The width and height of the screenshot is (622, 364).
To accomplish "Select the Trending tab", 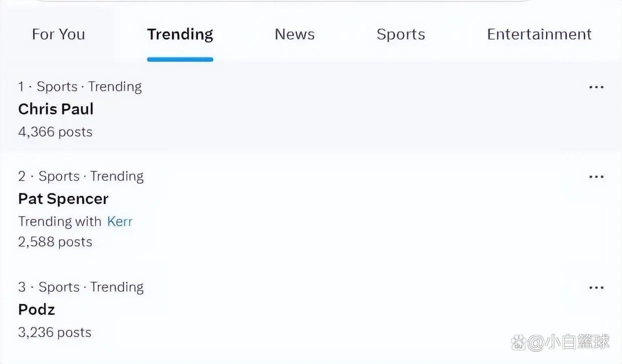I will 180,35.
